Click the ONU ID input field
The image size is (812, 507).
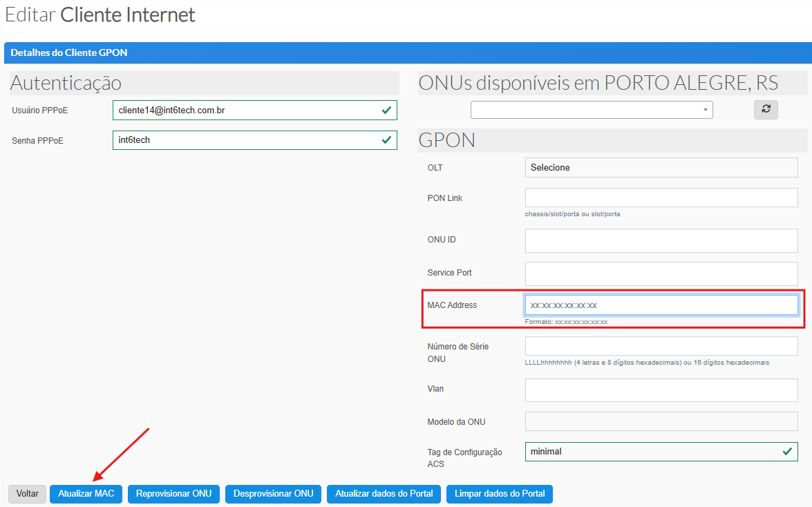pyautogui.click(x=661, y=240)
